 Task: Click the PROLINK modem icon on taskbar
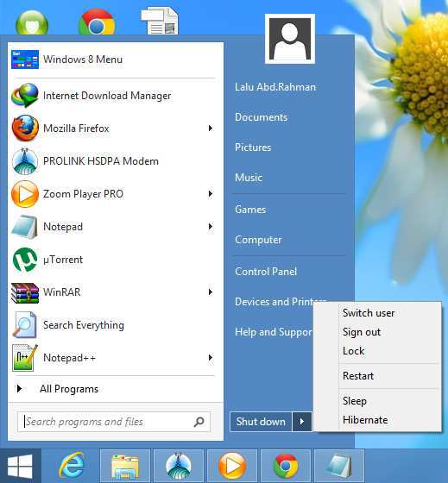179,466
